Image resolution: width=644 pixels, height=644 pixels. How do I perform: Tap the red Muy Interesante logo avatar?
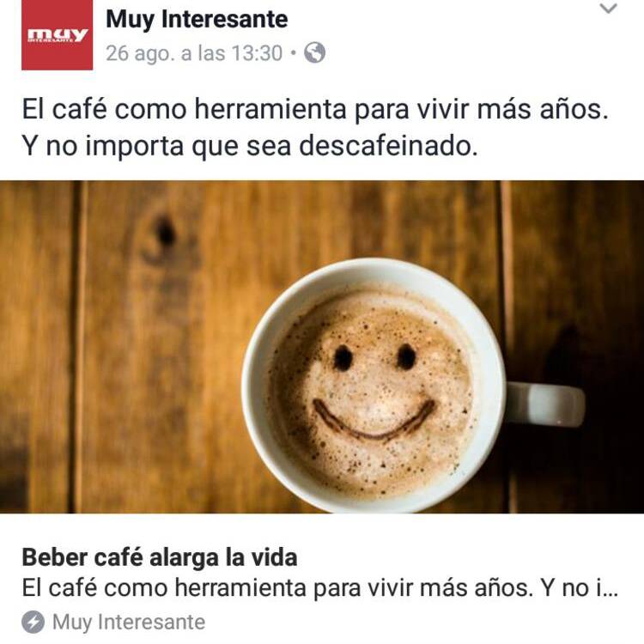tap(57, 35)
